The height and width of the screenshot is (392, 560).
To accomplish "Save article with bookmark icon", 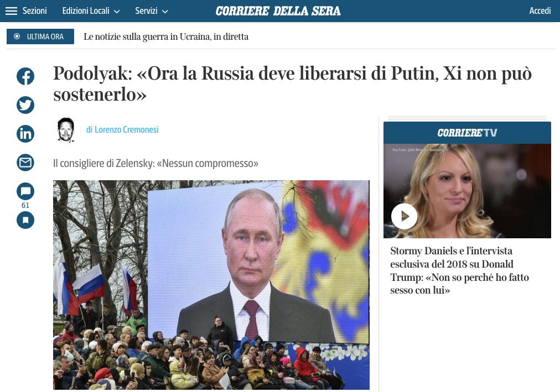I will point(25,219).
